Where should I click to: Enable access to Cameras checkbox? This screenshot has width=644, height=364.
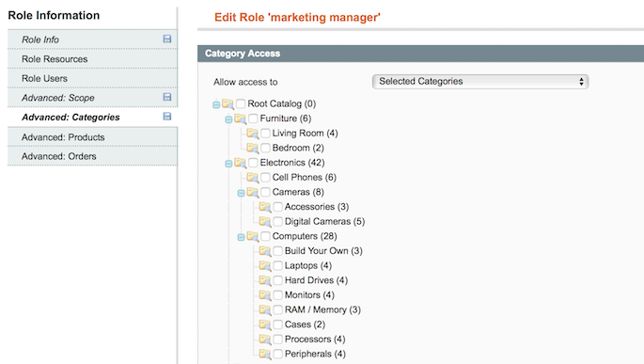click(x=265, y=192)
